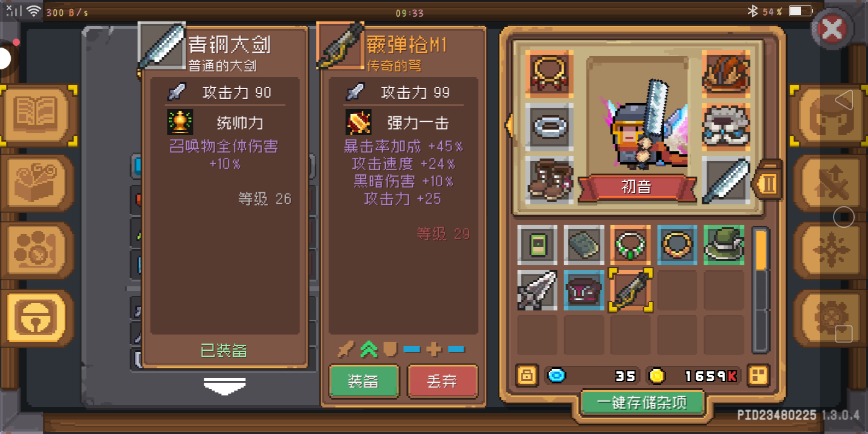
Task: Click the green 装备 equip button
Action: 363,381
